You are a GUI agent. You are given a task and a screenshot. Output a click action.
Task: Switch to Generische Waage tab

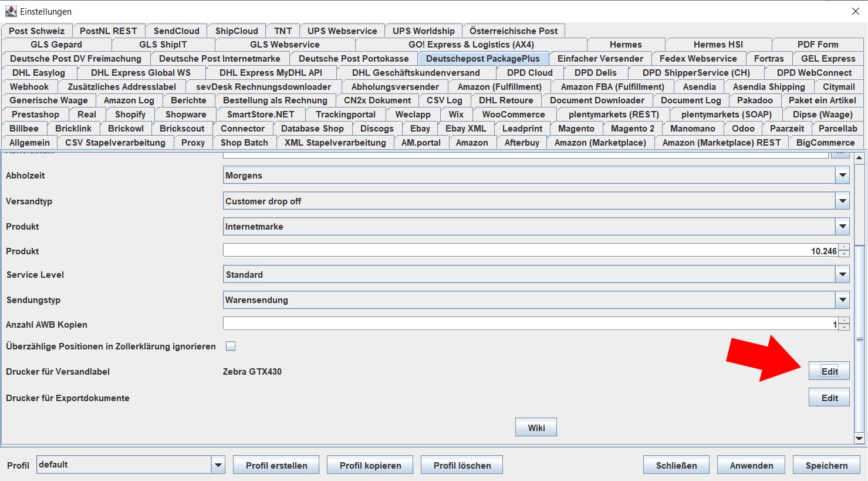[49, 100]
